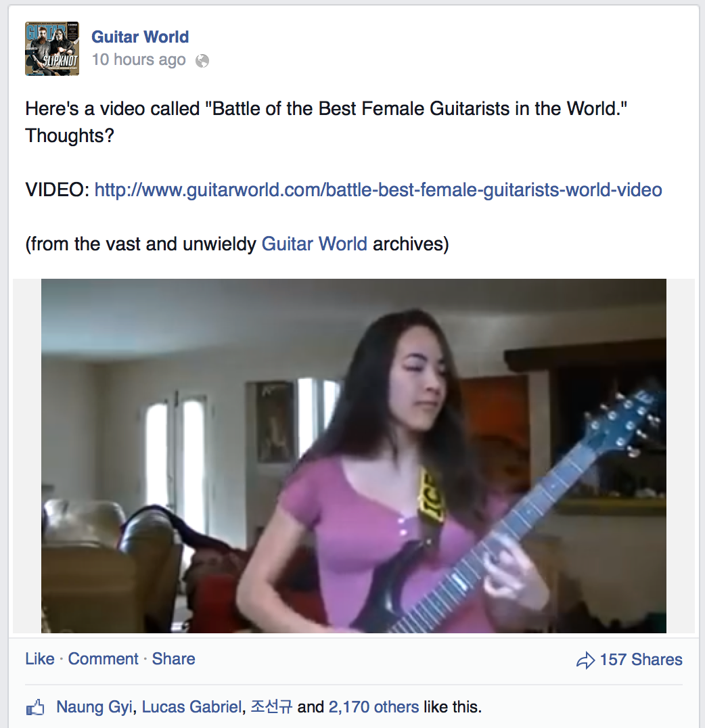Open the Guitar World profile picture
This screenshot has width=705, height=728.
click(52, 48)
